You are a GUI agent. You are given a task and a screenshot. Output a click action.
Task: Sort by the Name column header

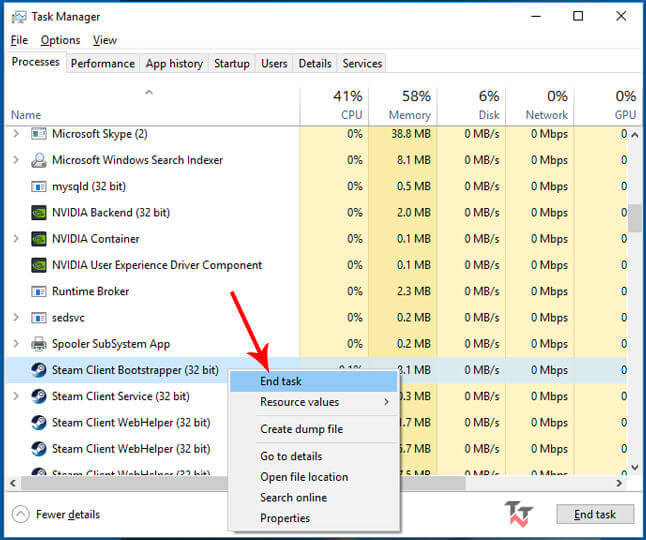pyautogui.click(x=26, y=115)
